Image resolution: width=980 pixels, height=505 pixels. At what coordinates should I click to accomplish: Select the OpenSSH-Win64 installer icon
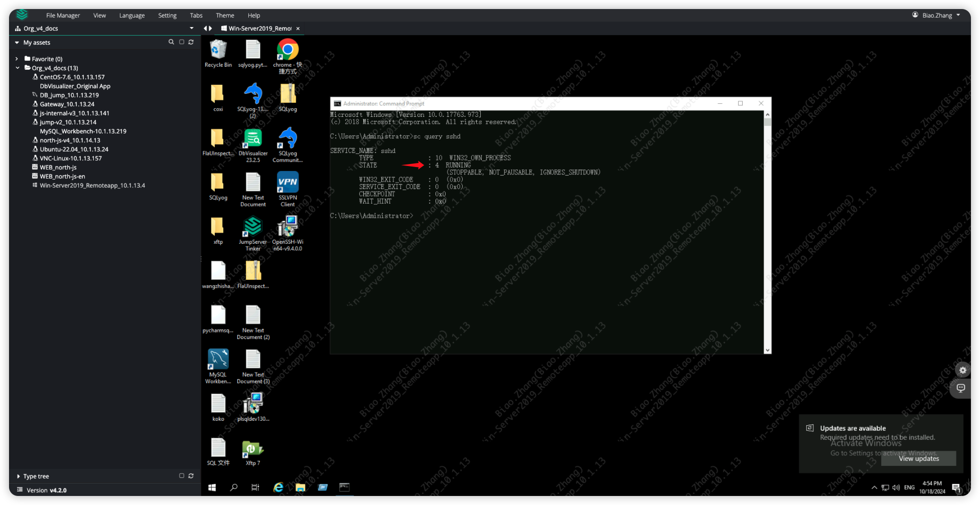point(288,234)
